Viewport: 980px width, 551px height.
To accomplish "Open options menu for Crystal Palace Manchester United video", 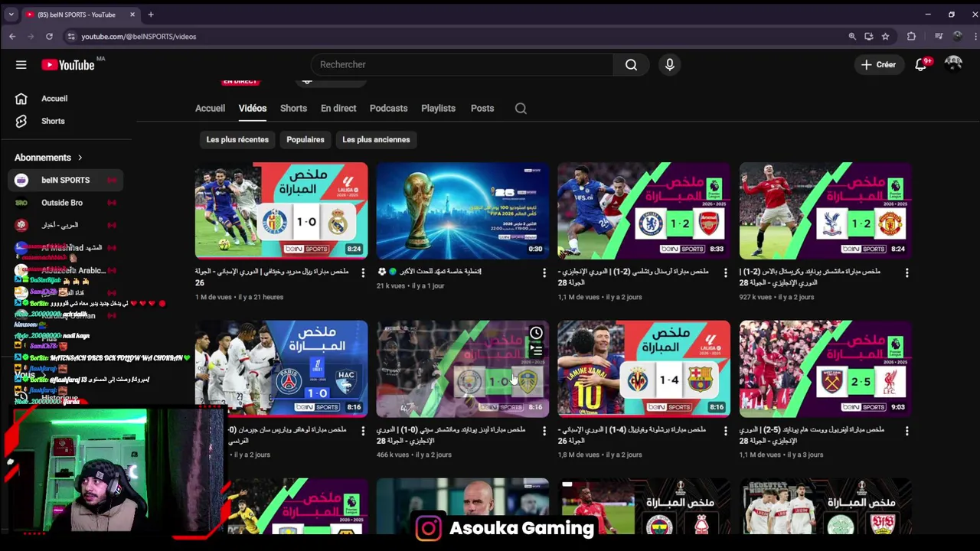I will [907, 272].
